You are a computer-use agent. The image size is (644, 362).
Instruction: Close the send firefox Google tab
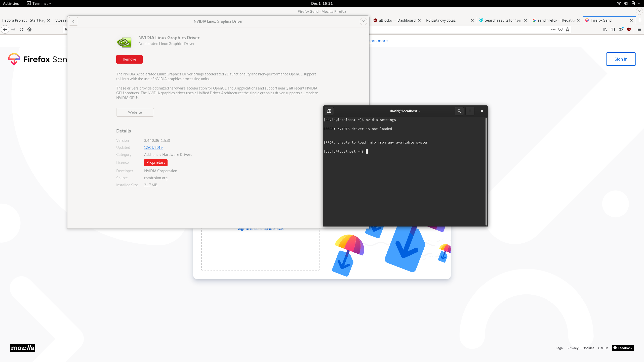(x=578, y=20)
